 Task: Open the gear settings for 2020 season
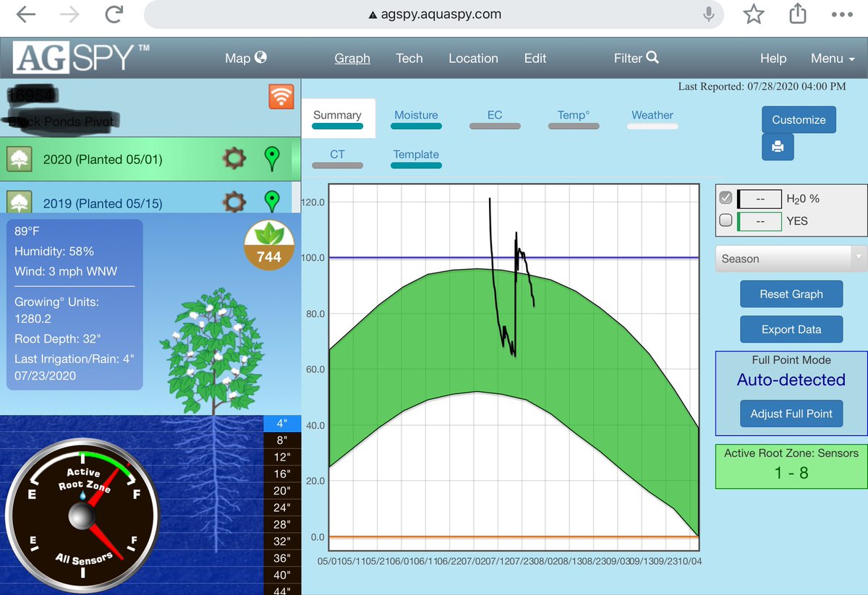234,158
